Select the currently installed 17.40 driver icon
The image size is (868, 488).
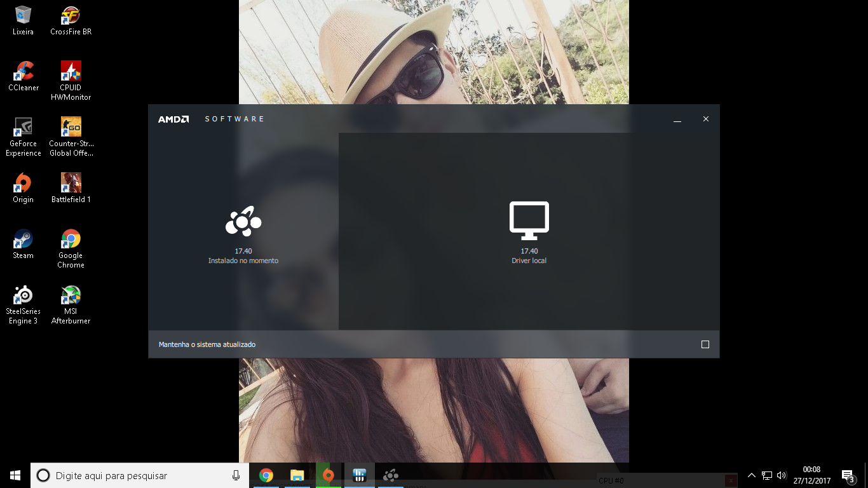coord(243,222)
